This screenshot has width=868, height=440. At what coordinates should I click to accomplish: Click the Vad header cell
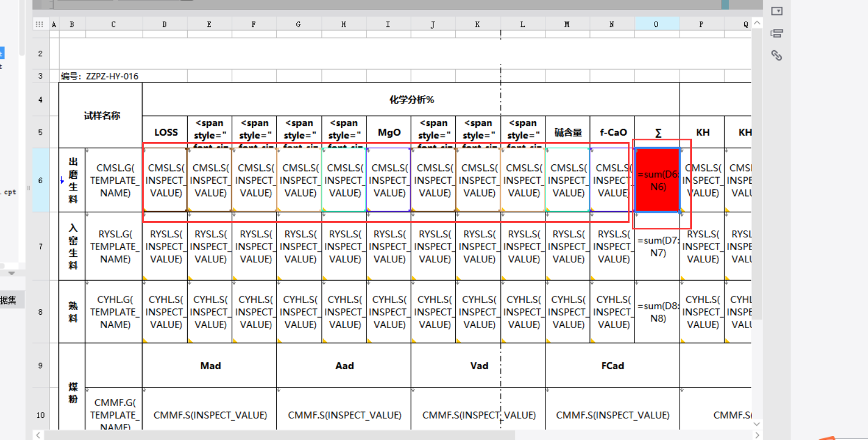(x=479, y=365)
